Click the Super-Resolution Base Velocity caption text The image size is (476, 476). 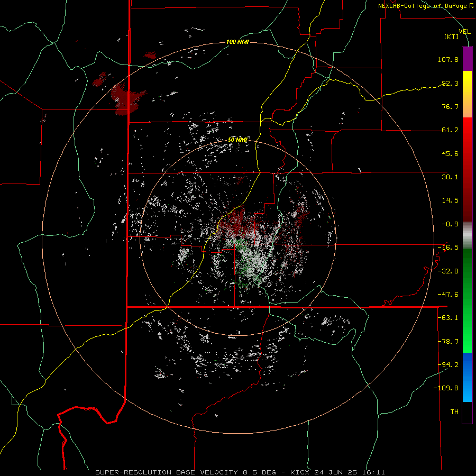(x=240, y=472)
